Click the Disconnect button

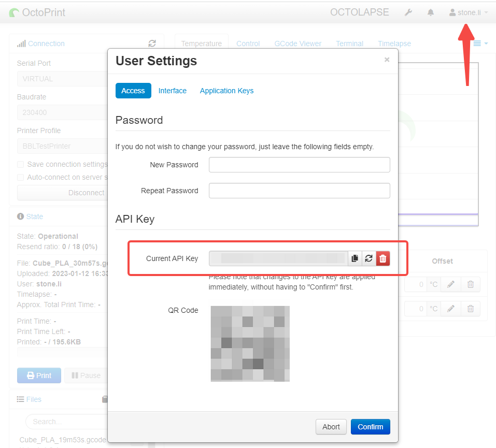62,193
